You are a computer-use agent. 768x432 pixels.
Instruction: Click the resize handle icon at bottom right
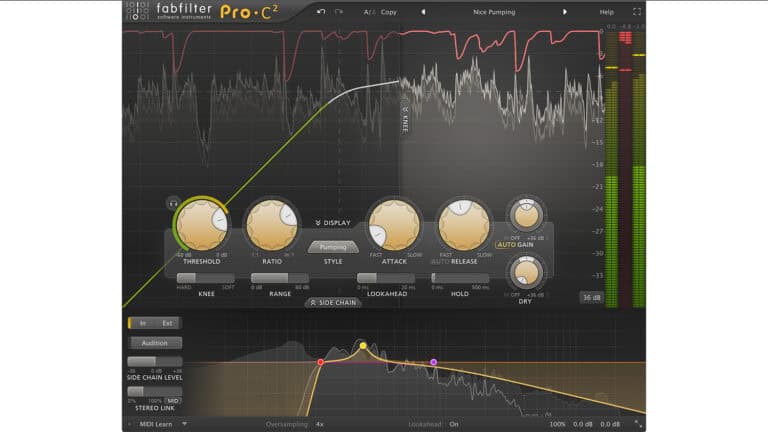click(638, 424)
